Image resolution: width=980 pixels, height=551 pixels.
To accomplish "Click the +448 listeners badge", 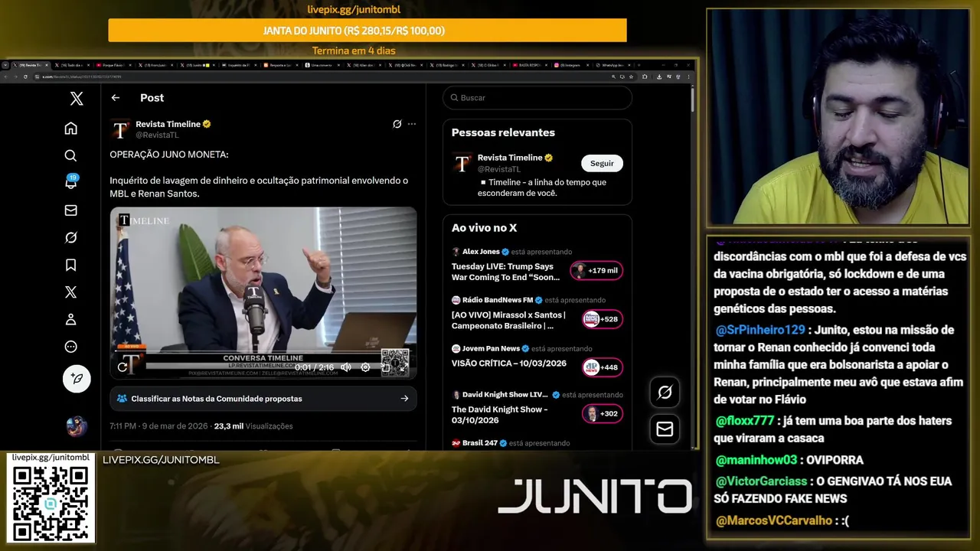I will pos(603,367).
